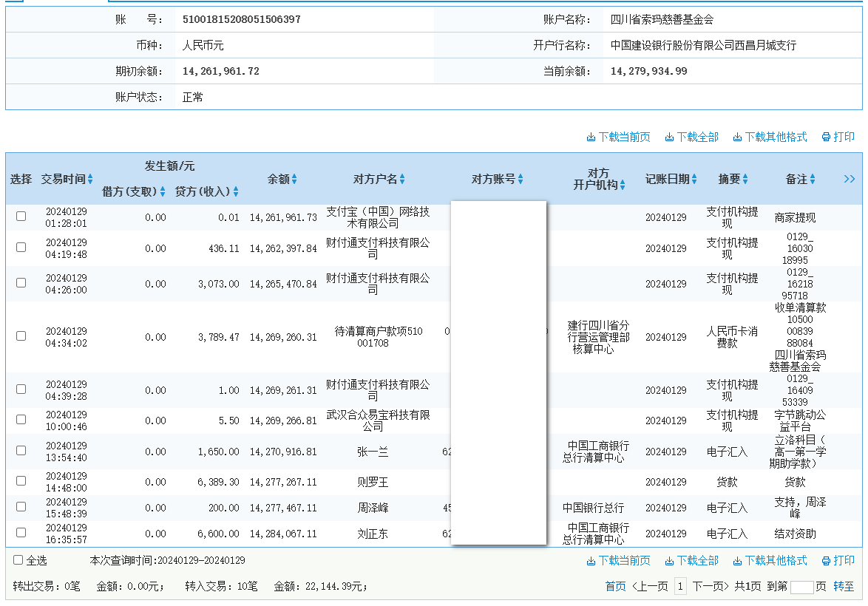Select summary 人民币卡消费款
The height and width of the screenshot is (606, 868).
coord(732,337)
